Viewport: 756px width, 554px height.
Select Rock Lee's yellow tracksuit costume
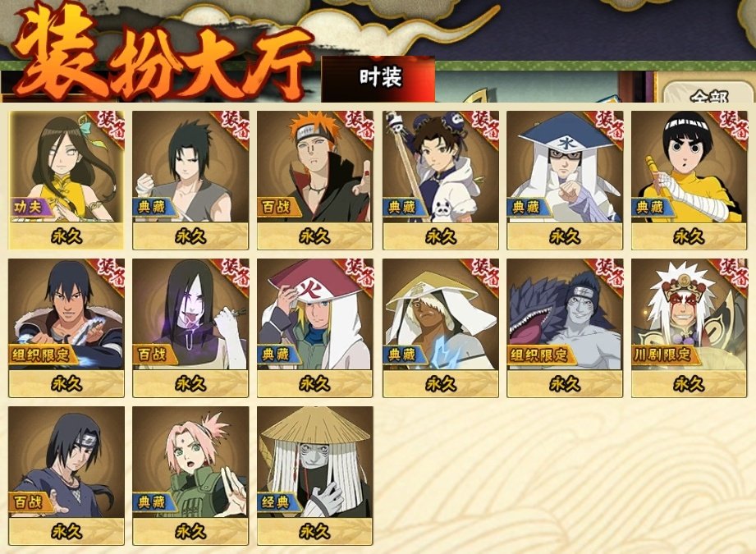(689, 180)
